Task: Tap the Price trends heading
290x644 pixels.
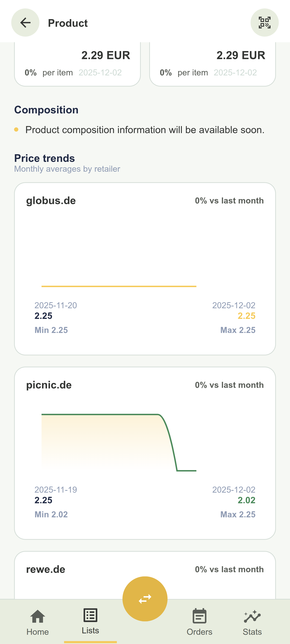Action: [44, 158]
